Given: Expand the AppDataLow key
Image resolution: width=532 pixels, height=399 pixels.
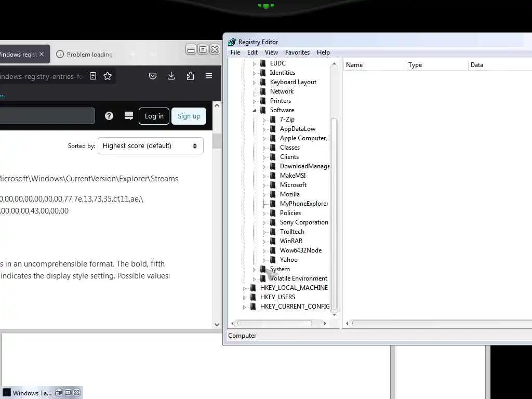Looking at the screenshot, I should pos(264,129).
